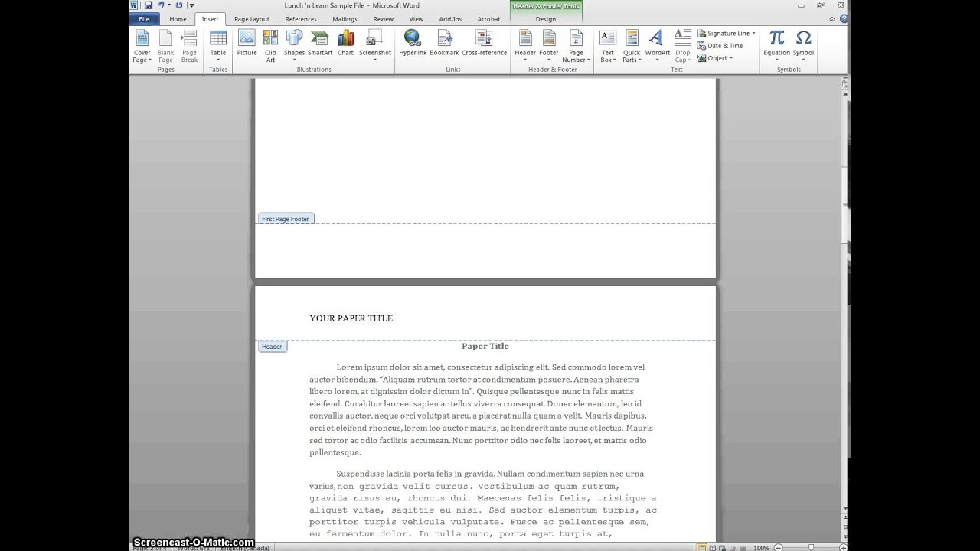
Task: Insert a SmartArt graphic
Action: click(x=320, y=43)
